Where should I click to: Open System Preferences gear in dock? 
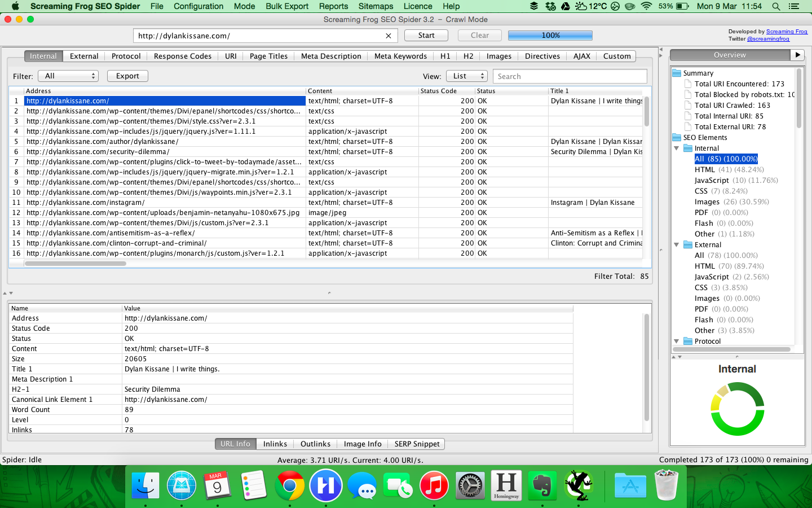pyautogui.click(x=470, y=485)
